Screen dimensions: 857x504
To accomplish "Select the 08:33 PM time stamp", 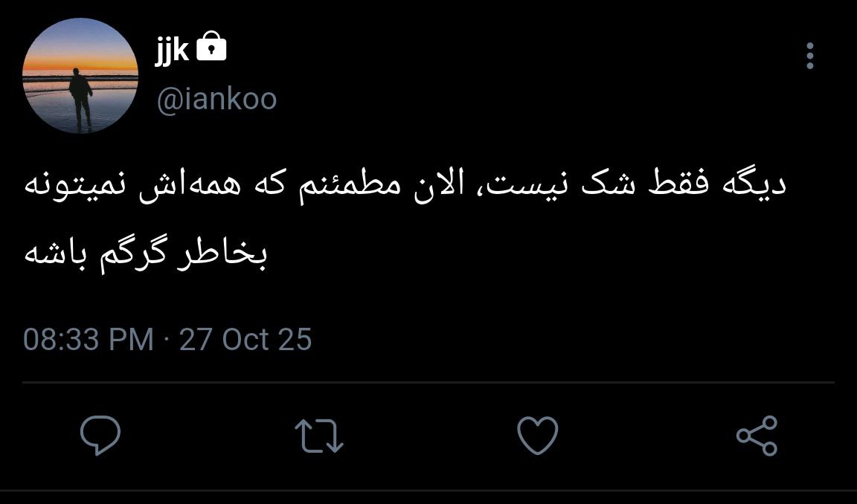I will click(x=89, y=339).
